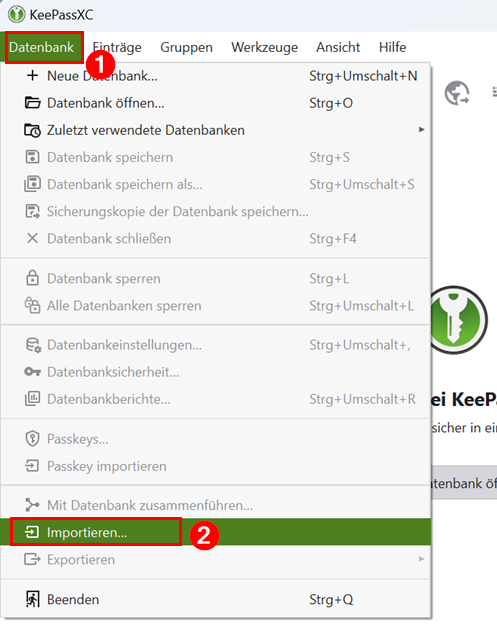Click the Beenden exit-door icon

(32, 599)
